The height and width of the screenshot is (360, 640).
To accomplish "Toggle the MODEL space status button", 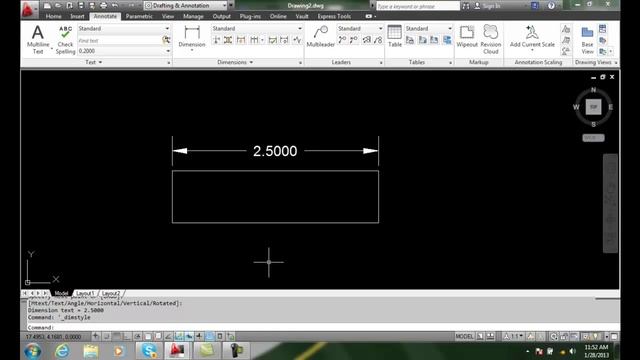I will 464,336.
